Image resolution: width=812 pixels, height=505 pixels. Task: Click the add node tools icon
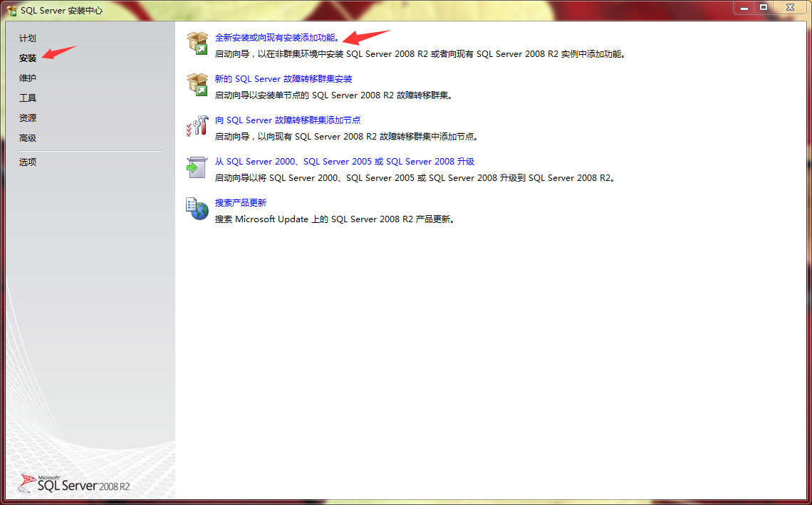point(197,126)
